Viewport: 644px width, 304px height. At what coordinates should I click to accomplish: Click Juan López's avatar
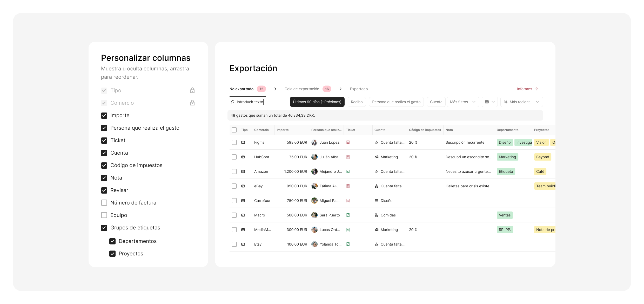pos(314,142)
